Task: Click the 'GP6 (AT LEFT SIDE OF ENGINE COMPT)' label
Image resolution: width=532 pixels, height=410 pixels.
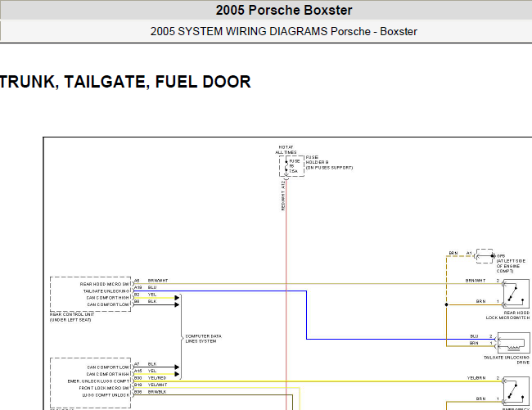Action: 511,264
